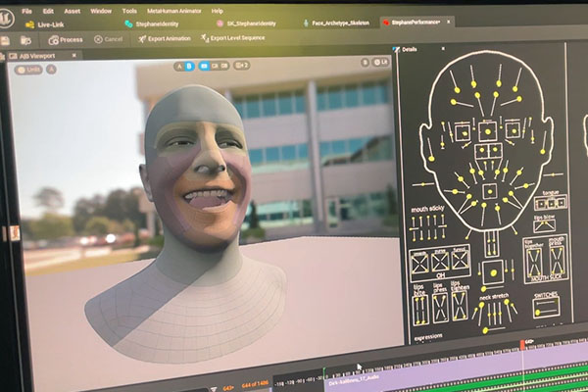Click the rightmost control in the OH box
The image size is (588, 392).
(460, 259)
